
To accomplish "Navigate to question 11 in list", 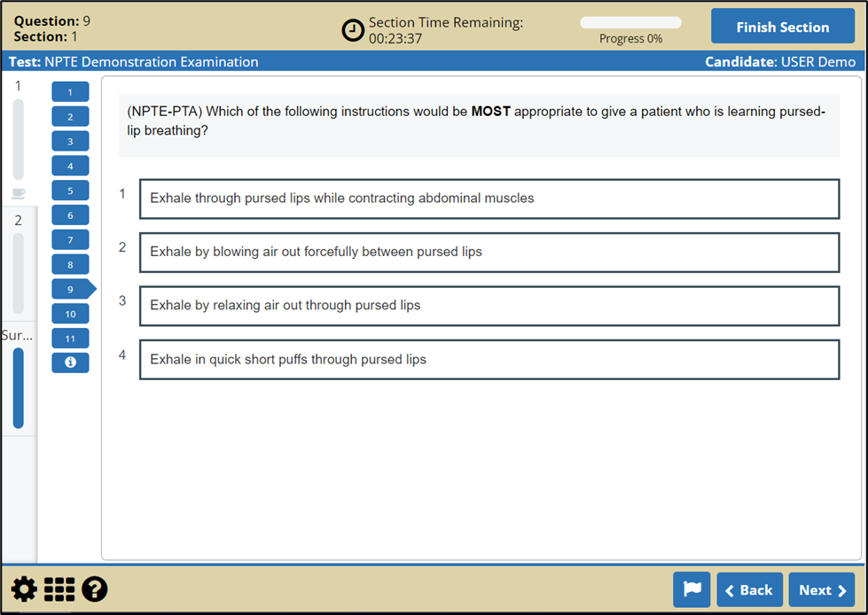I will (x=70, y=339).
